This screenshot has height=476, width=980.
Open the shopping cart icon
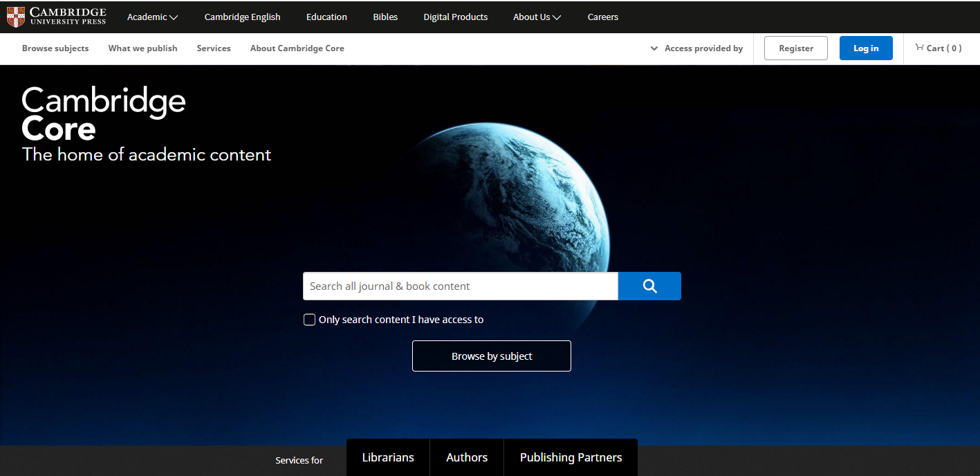tap(919, 48)
